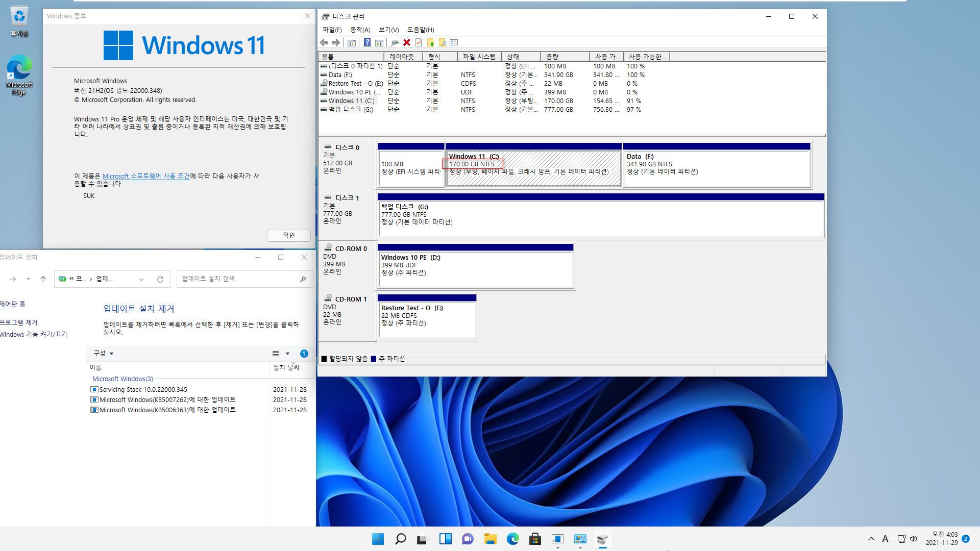Select Data (F:) partition in graphical view

pyautogui.click(x=717, y=165)
